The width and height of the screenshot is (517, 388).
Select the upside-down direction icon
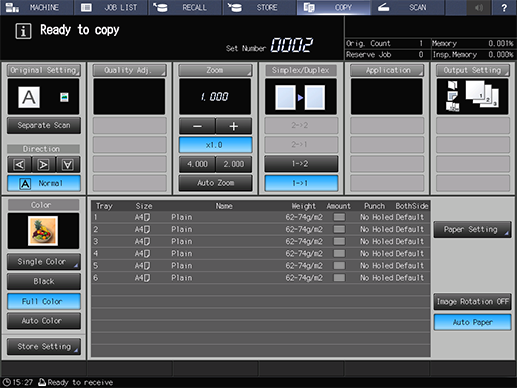[68, 164]
